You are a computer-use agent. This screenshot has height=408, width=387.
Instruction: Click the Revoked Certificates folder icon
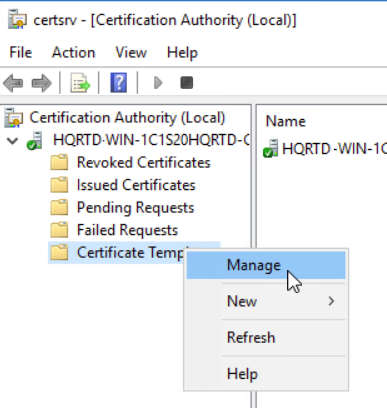pos(59,163)
